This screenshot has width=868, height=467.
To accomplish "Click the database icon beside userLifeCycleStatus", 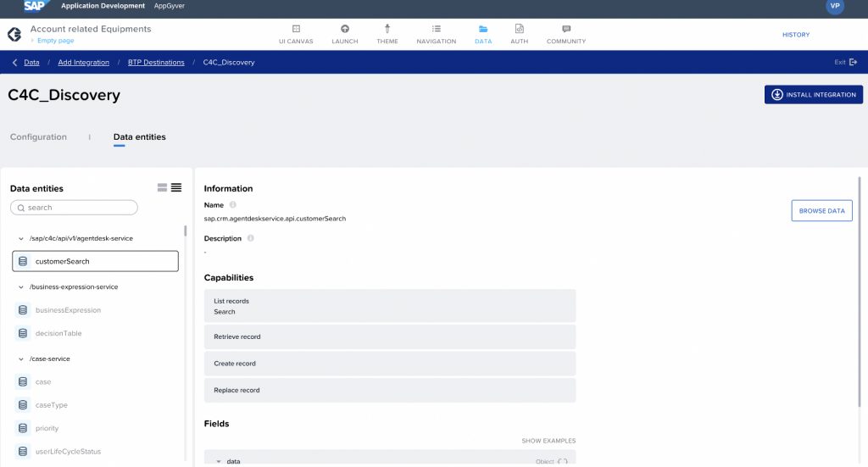I will (x=23, y=452).
